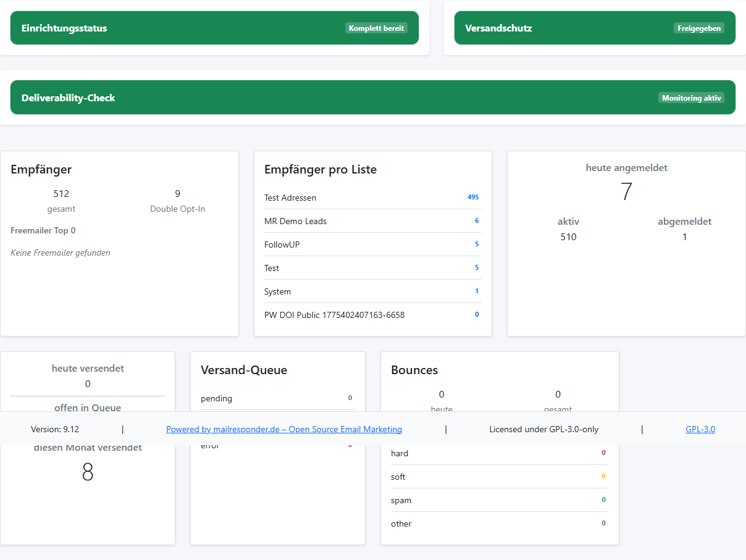
Task: Click the 'hard' bounce counter
Action: click(x=400, y=453)
